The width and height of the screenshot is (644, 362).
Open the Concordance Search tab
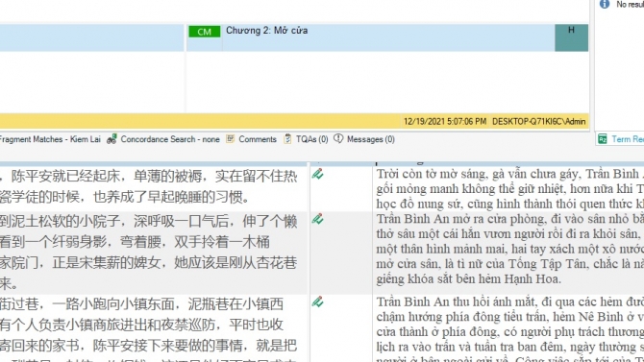(170, 139)
